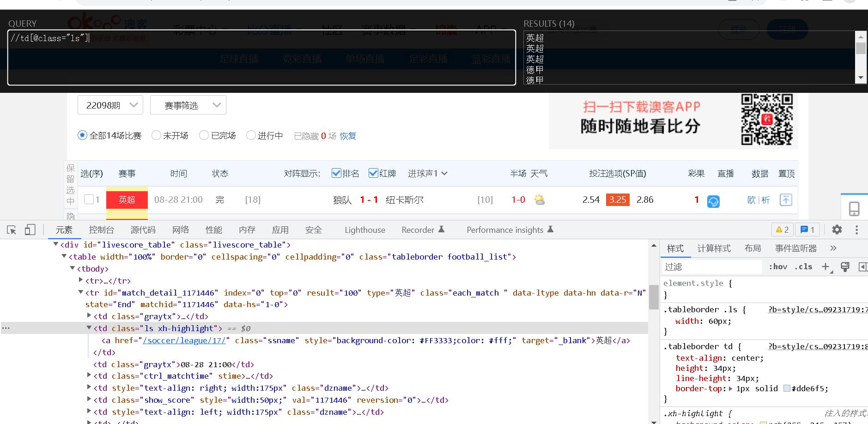Switch to the 控制台 tab
This screenshot has width=868, height=424.
coord(101,230)
